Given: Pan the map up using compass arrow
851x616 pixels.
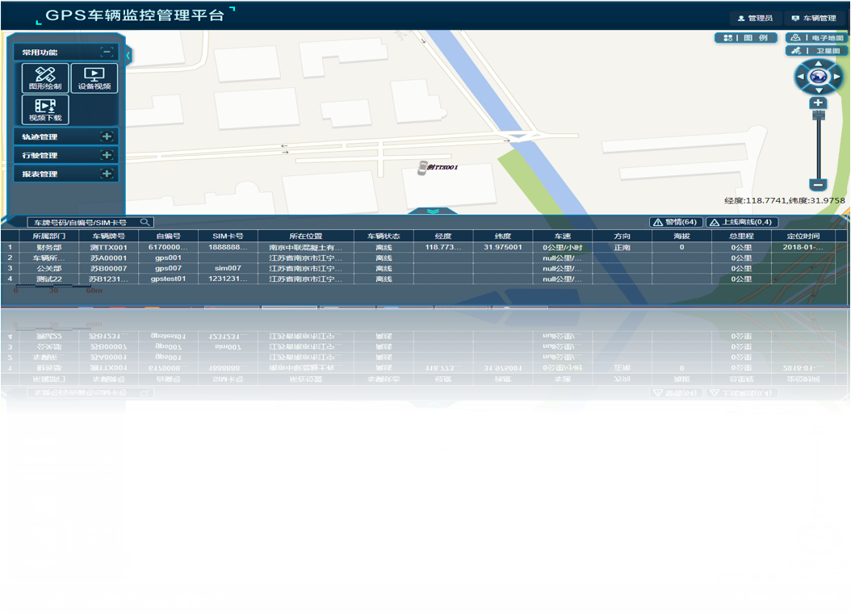Looking at the screenshot, I should [x=819, y=64].
